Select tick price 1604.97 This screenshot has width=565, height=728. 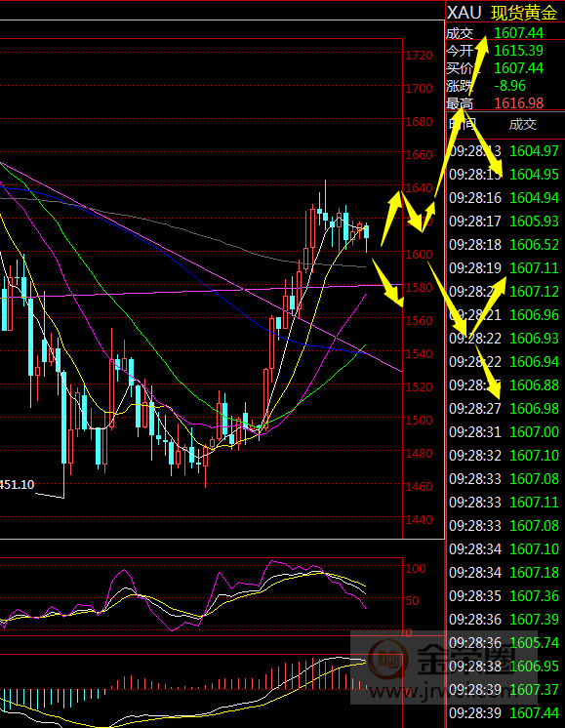534,151
